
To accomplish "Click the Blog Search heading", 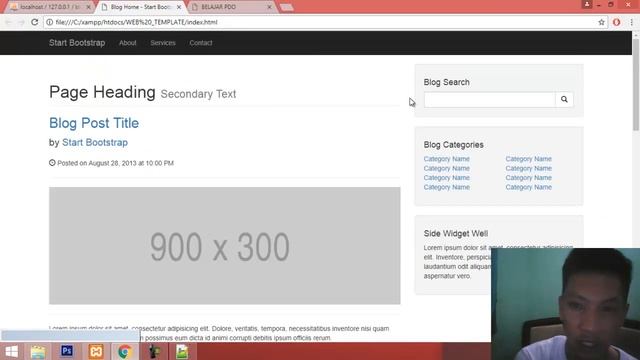I will pos(447,82).
